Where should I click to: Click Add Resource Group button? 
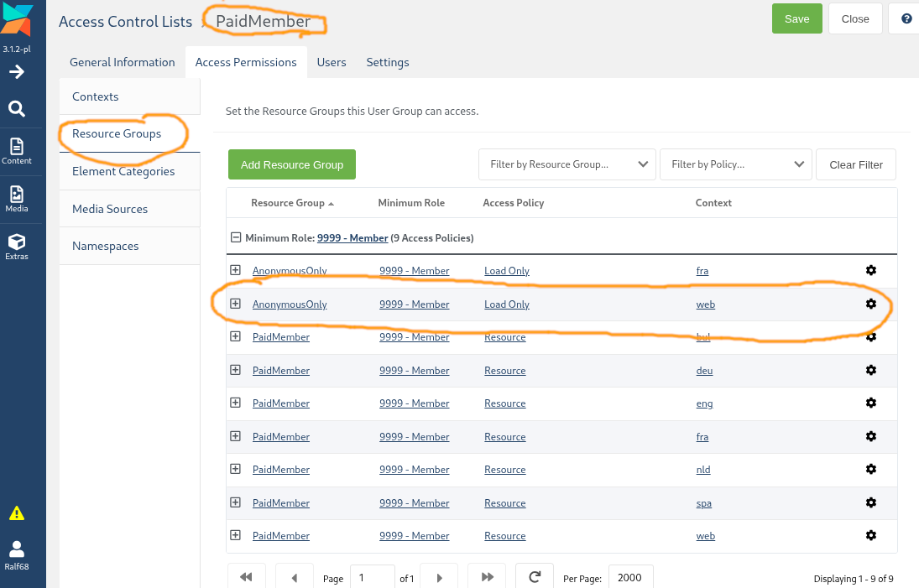(x=292, y=164)
